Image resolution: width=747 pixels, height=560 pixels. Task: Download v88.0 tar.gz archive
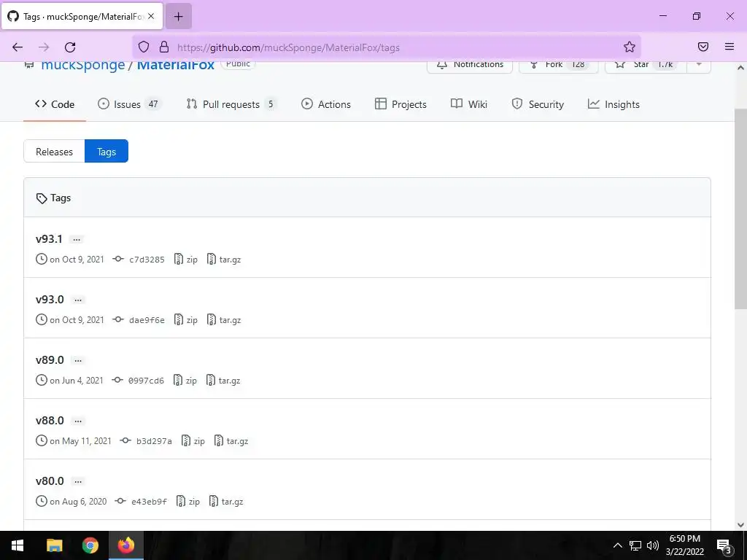pyautogui.click(x=231, y=441)
